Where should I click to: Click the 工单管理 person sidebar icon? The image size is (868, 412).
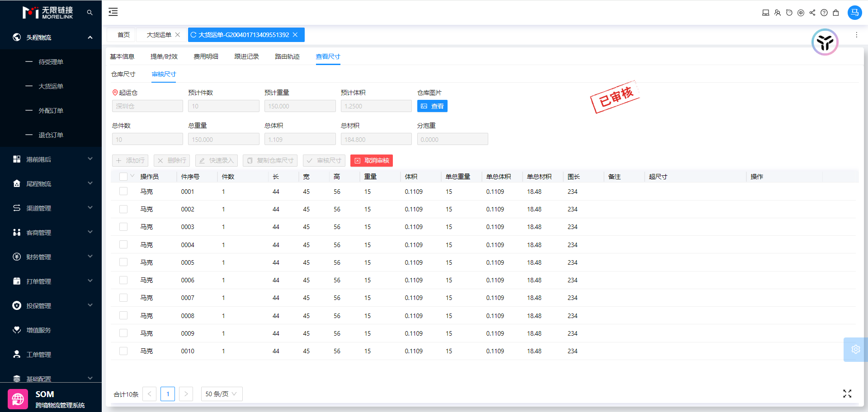point(17,354)
